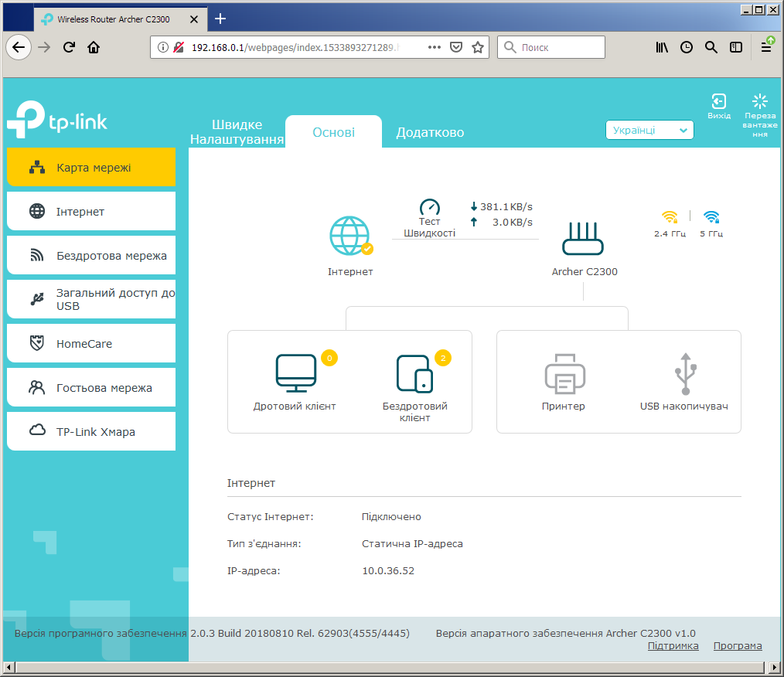Click the Статична IP-адреса connection type text
The image size is (784, 677).
tap(412, 543)
